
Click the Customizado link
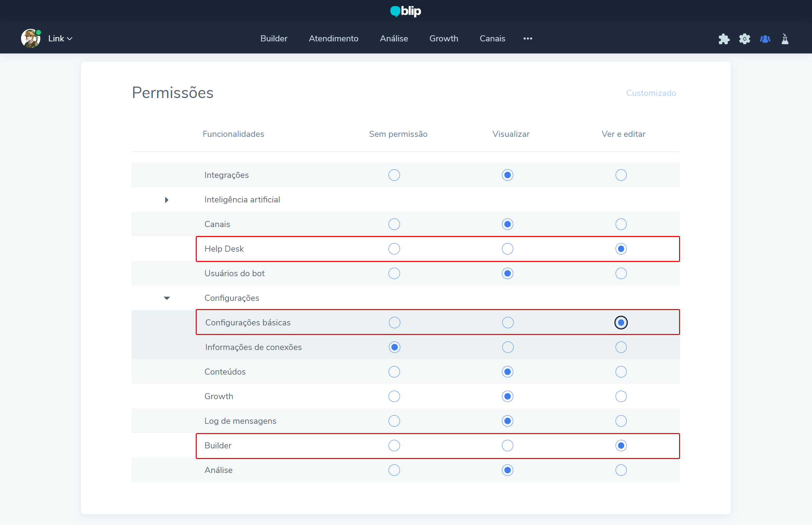651,93
